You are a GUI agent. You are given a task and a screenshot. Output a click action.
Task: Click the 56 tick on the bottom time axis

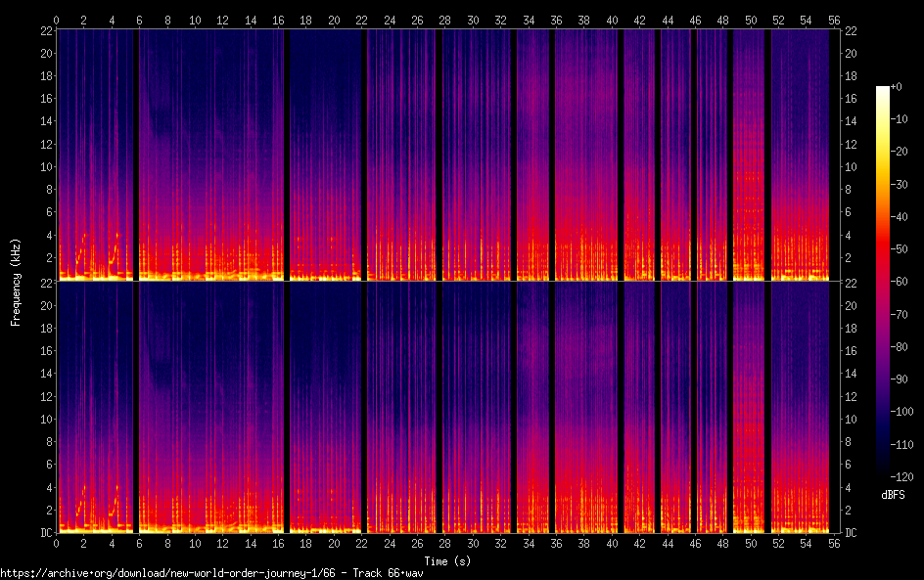pyautogui.click(x=835, y=543)
